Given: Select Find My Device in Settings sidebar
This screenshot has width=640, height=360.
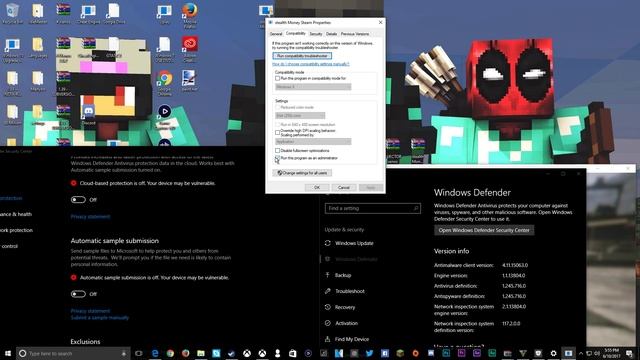Looking at the screenshot, I should pos(351,339).
